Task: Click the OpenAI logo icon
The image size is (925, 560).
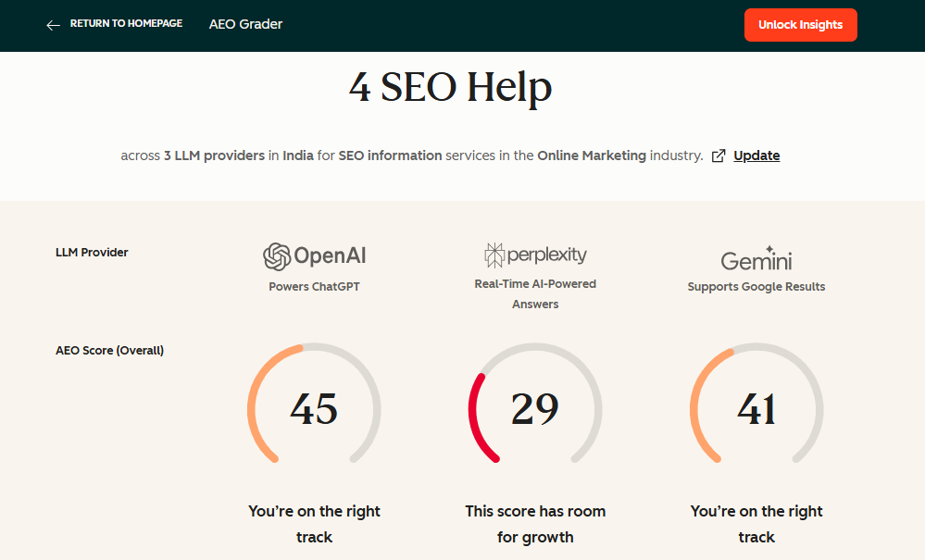Action: 277,255
